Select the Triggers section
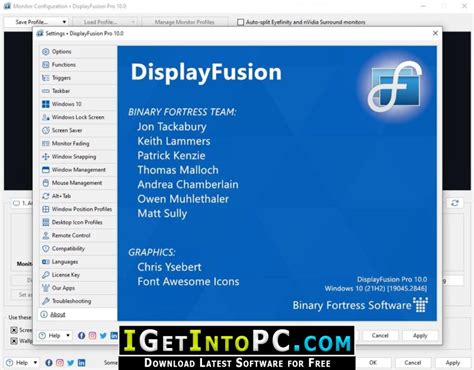Image resolution: width=474 pixels, height=370 pixels. (x=78, y=78)
